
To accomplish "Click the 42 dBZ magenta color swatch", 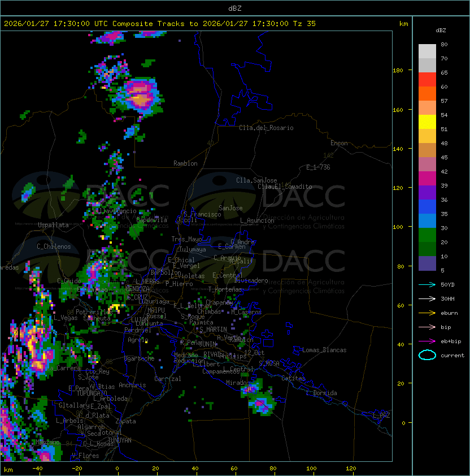I will coord(427,179).
